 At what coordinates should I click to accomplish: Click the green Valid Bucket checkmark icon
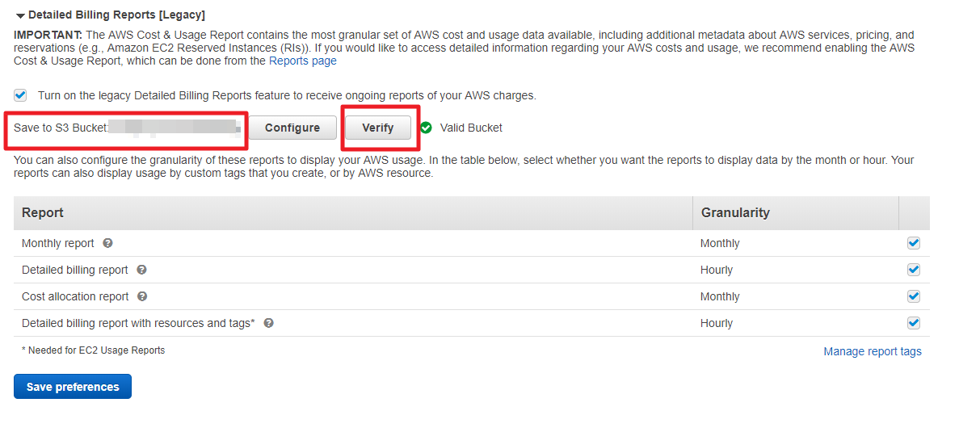426,128
